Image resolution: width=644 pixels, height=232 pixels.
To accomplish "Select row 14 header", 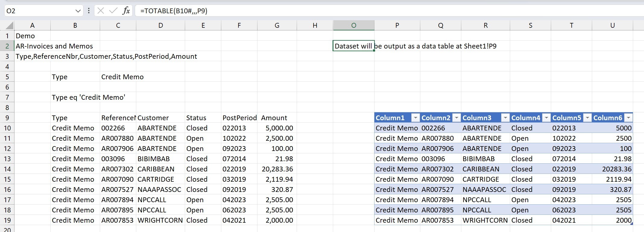I will [x=7, y=169].
